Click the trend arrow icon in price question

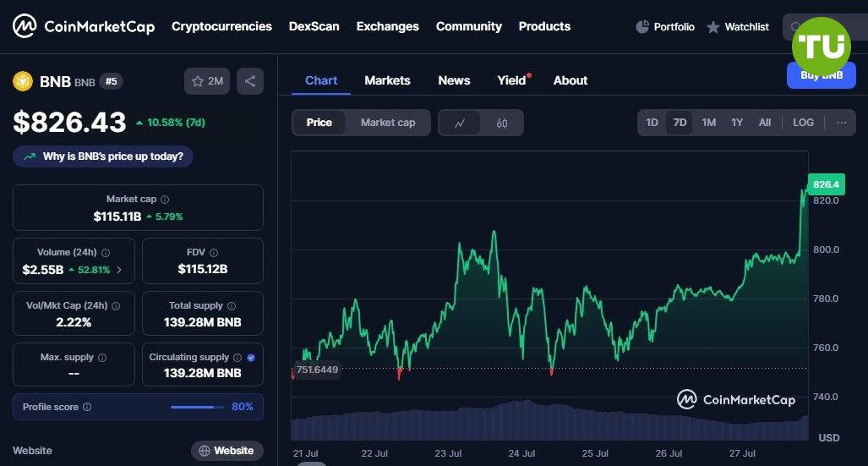(x=30, y=156)
